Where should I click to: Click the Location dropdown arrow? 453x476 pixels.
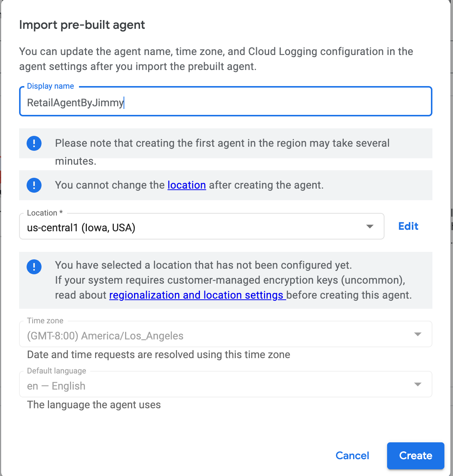[370, 226]
